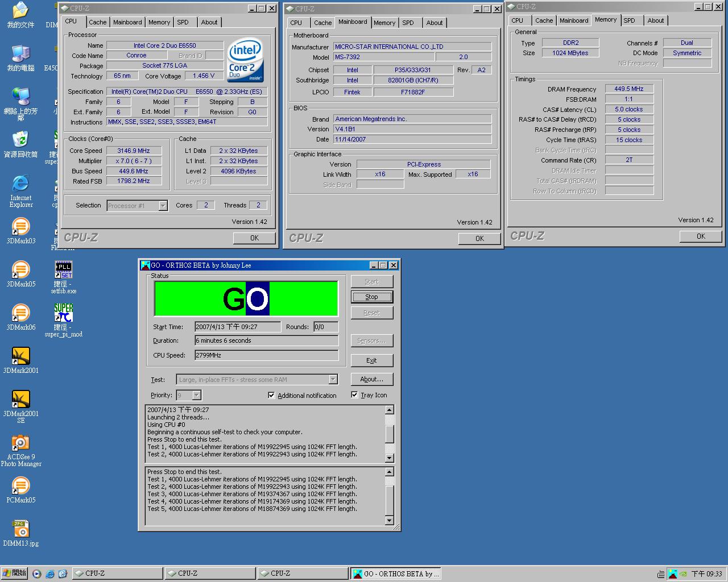Launch 3DMark06 desktop shortcut
The height and width of the screenshot is (582, 728).
tap(20, 318)
